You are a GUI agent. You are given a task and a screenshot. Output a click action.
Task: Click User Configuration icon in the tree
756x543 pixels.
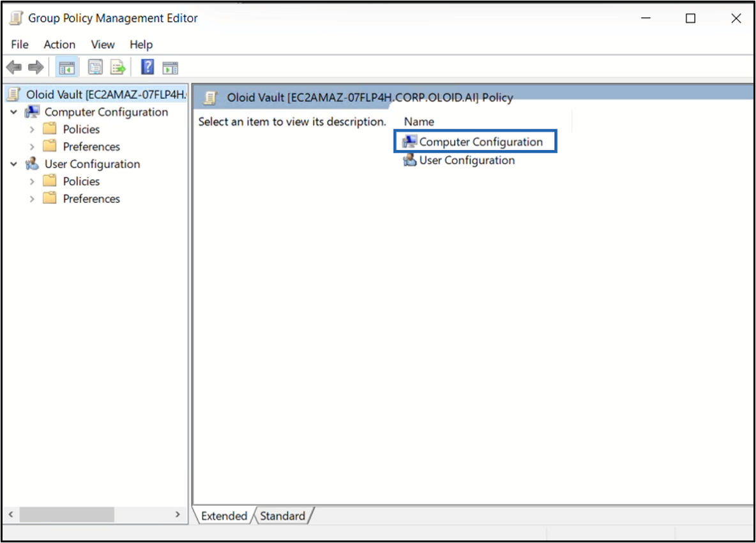33,164
